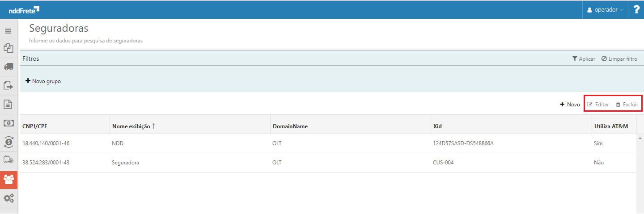Screen dimensions: 644x214
Task: Open the hamburger menu in sidebar
Action: point(8,31)
